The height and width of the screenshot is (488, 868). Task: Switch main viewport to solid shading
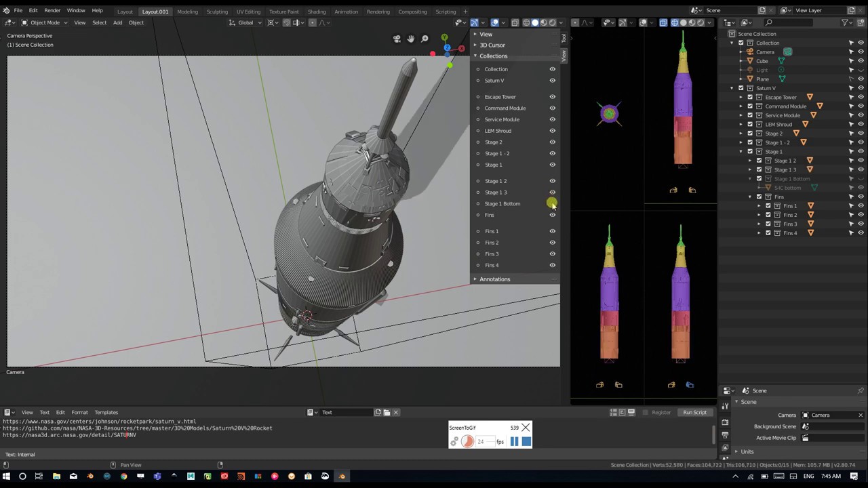(535, 22)
